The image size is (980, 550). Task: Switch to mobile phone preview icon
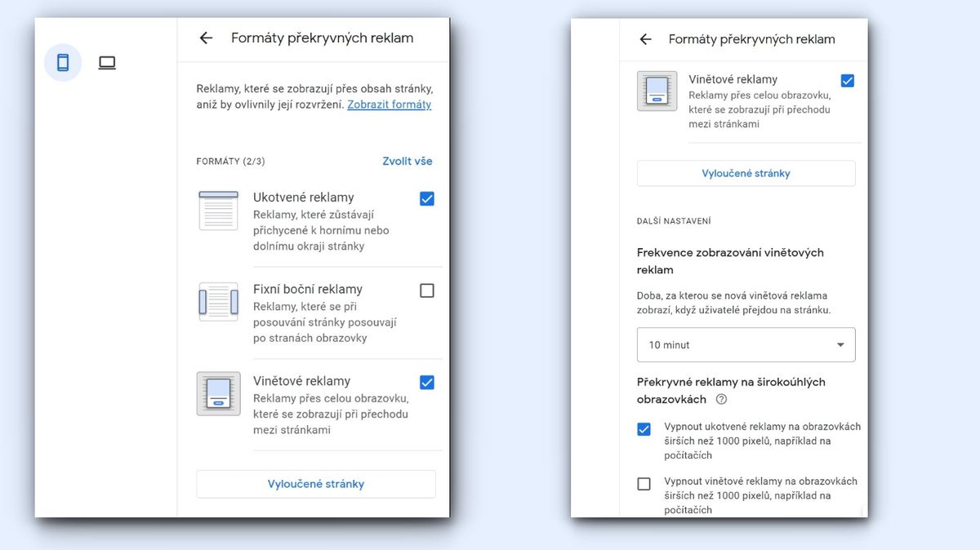[x=63, y=62]
